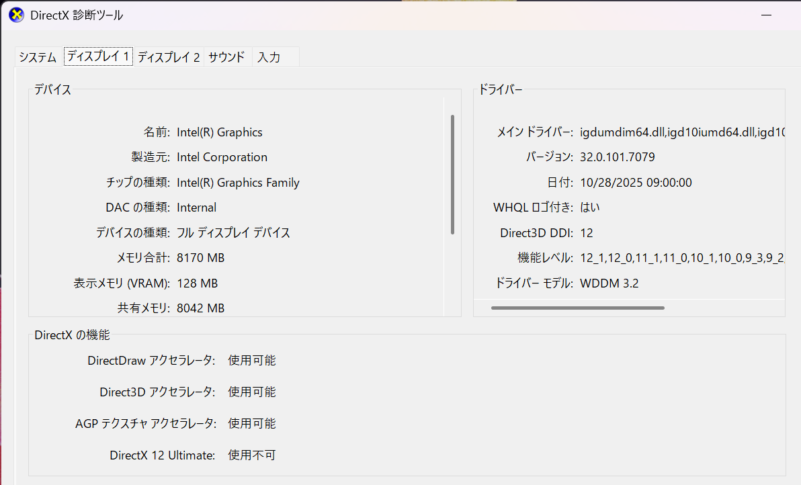Click total memory value 8170 MB
The width and height of the screenshot is (801, 485).
pos(201,258)
